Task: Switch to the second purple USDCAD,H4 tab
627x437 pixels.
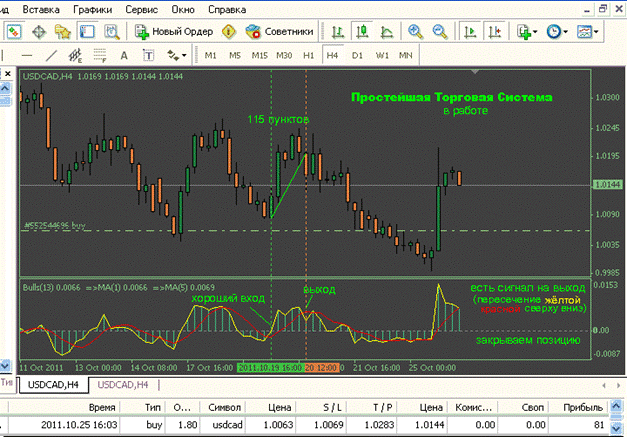Action: pos(123,385)
